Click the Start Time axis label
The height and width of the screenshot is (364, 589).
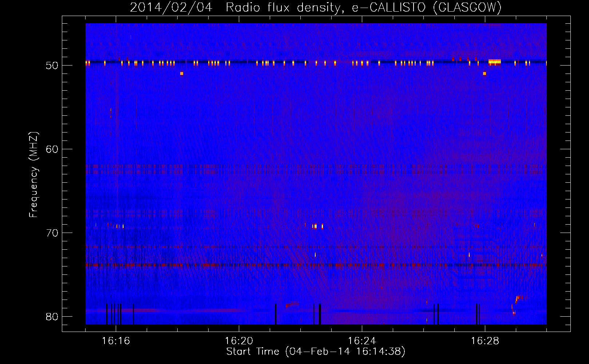316,352
